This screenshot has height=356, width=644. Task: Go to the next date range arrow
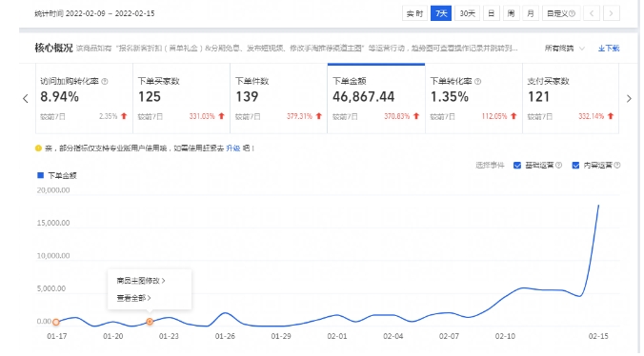(x=612, y=13)
